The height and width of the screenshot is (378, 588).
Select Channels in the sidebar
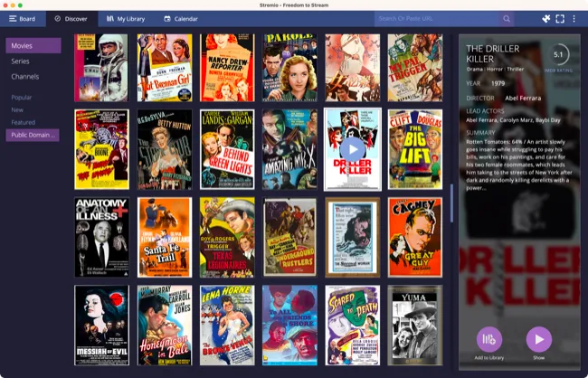25,77
